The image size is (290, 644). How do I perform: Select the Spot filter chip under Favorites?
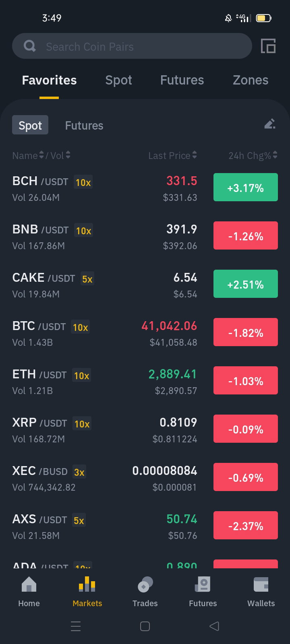coord(30,125)
